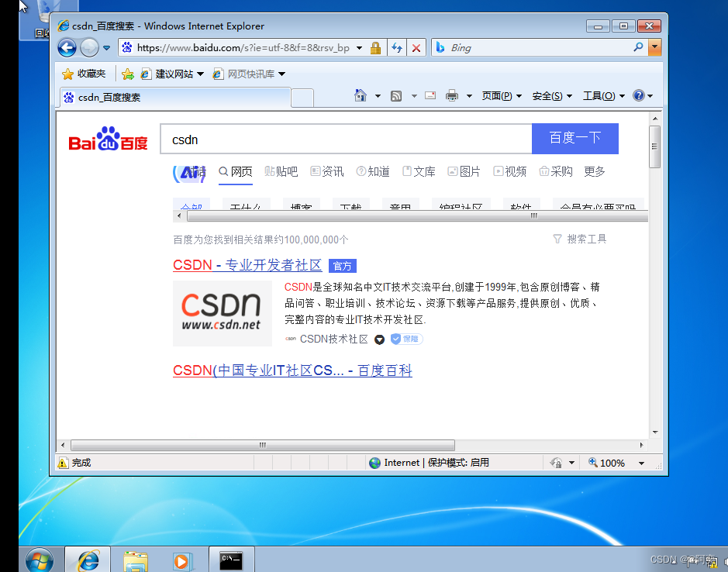
Task: Open the 建议网站 suggested sites link
Action: (x=172, y=74)
